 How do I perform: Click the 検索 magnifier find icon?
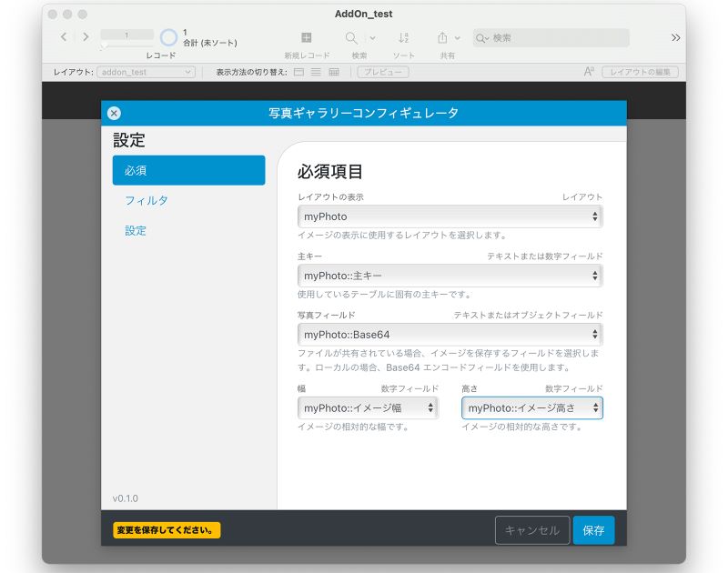click(x=351, y=37)
